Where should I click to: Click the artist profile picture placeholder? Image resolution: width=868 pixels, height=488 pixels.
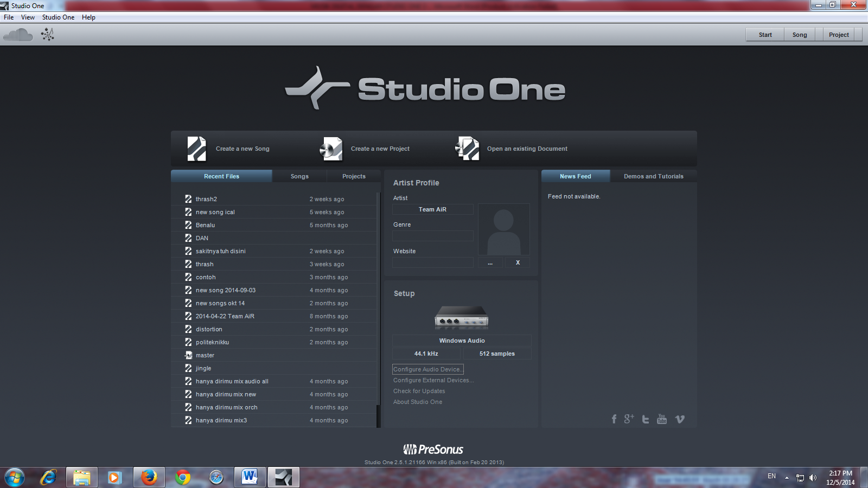(504, 229)
